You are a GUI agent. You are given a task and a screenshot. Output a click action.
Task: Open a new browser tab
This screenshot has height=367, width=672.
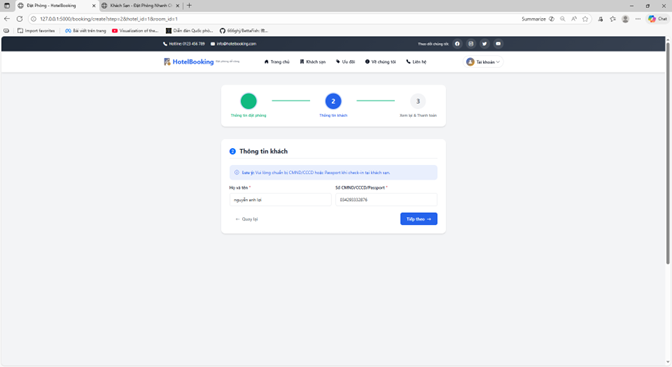[189, 6]
